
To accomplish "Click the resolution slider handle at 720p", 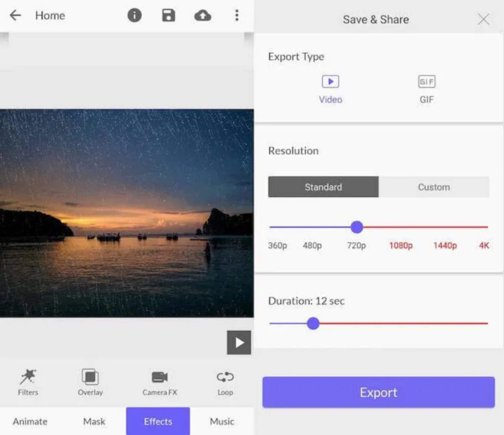I will [x=357, y=227].
